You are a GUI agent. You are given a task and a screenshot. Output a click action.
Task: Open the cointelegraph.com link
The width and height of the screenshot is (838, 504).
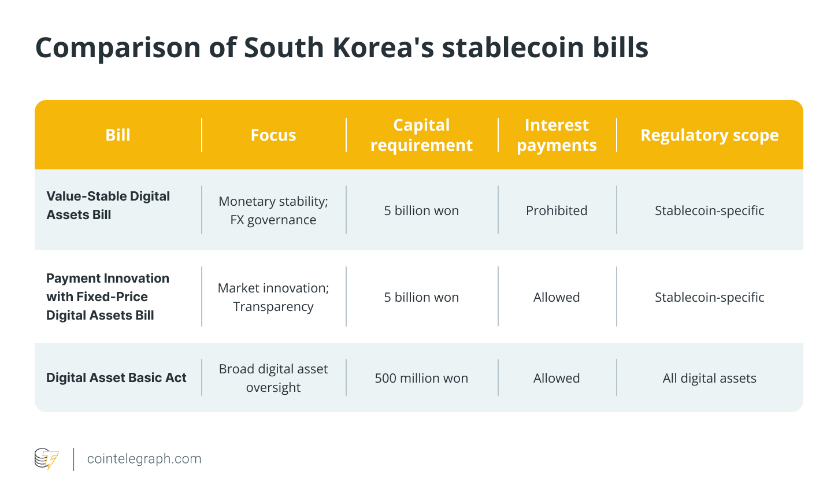(x=144, y=459)
